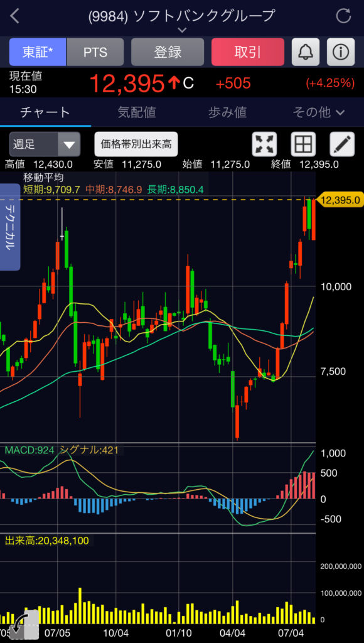Open the テクニカル side panel
364x643 pixels.
click(x=10, y=227)
